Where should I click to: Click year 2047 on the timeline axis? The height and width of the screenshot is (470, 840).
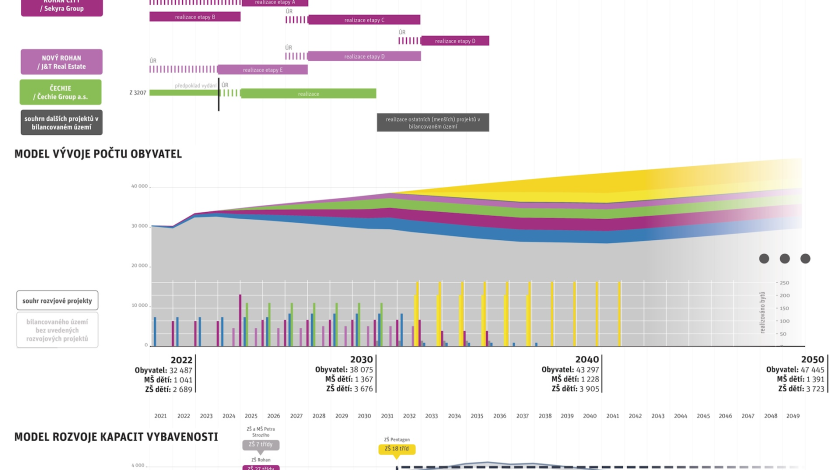(748, 416)
